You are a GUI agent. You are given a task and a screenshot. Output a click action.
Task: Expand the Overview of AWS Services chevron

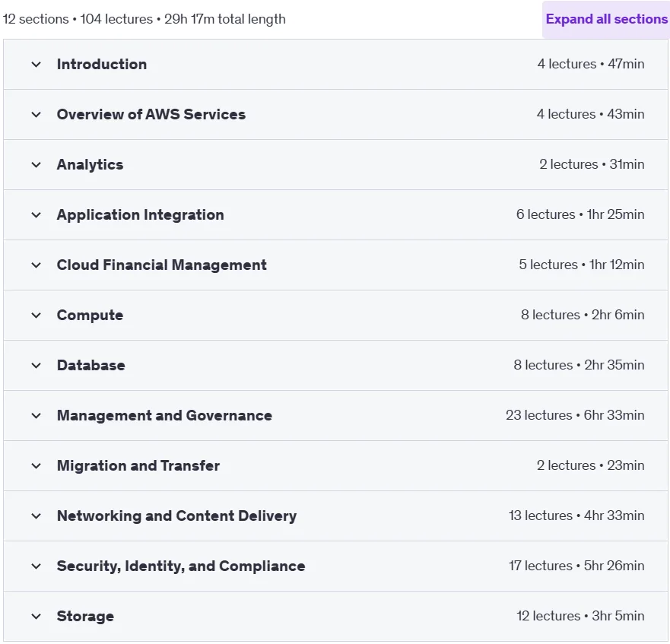37,115
